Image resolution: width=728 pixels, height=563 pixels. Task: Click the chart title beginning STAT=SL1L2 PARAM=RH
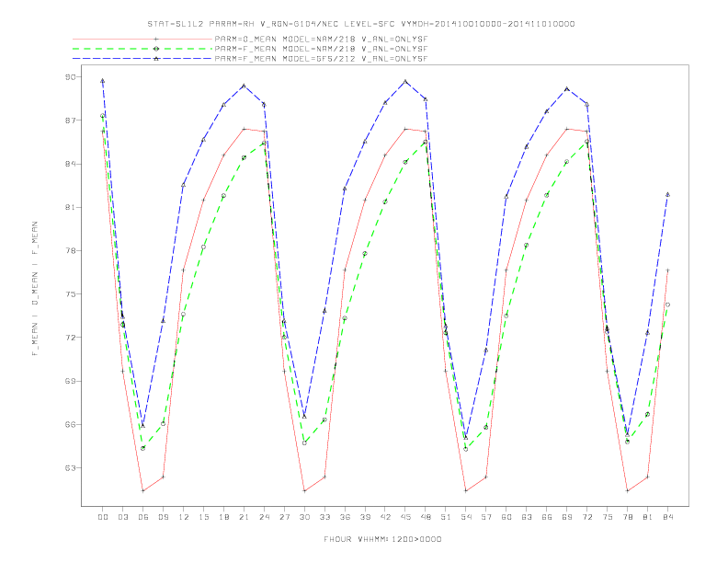pyautogui.click(x=360, y=24)
